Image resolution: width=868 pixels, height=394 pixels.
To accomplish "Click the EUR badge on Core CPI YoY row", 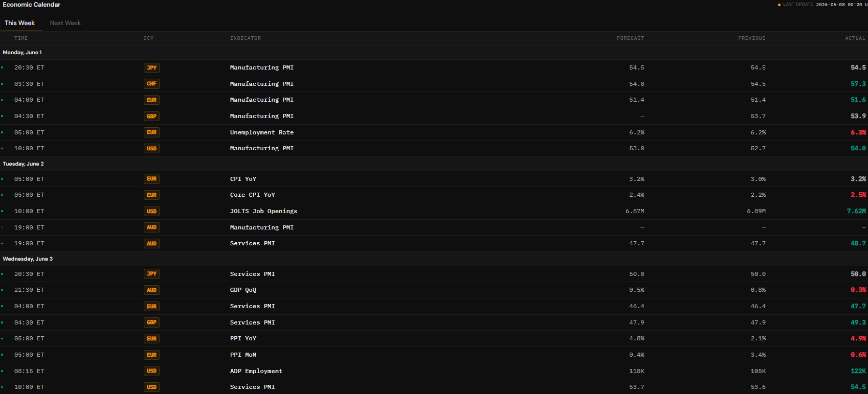I will (152, 195).
